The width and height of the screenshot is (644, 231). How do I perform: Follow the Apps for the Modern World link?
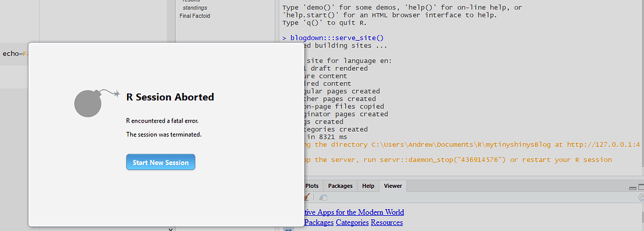click(354, 212)
